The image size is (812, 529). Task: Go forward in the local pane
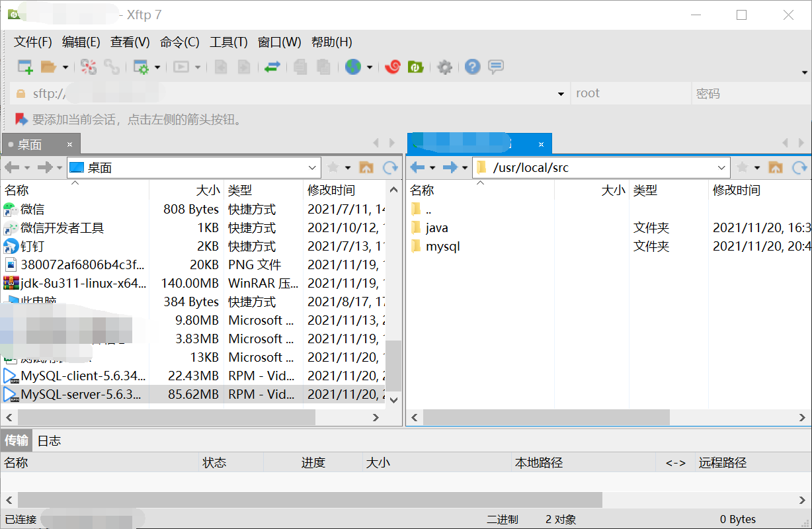click(45, 167)
